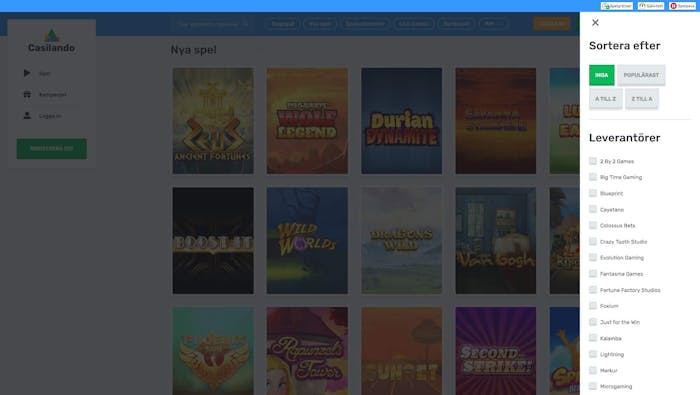Open the Rapunzel's Tower game thumbnail

click(307, 351)
